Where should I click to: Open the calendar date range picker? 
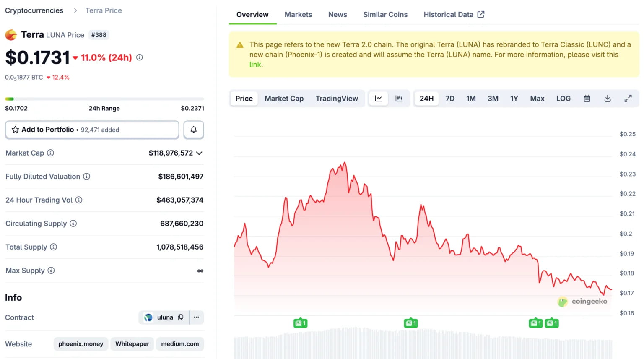pyautogui.click(x=587, y=99)
